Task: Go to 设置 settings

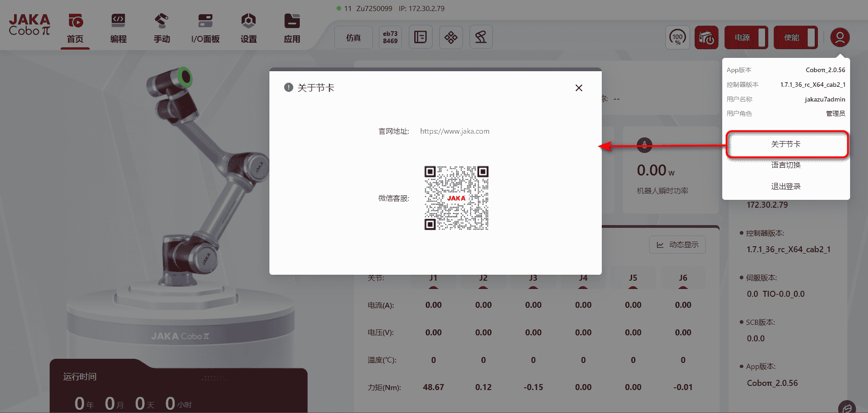Action: coord(248,28)
